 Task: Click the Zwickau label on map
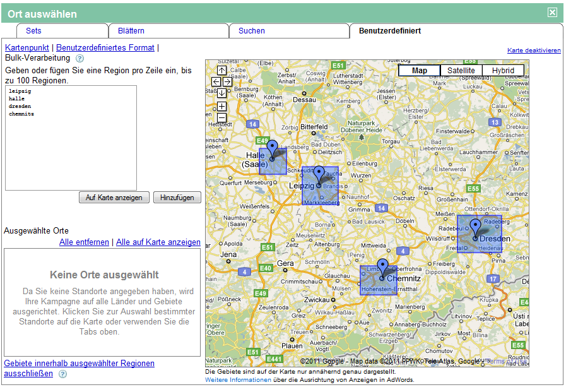[317, 300]
